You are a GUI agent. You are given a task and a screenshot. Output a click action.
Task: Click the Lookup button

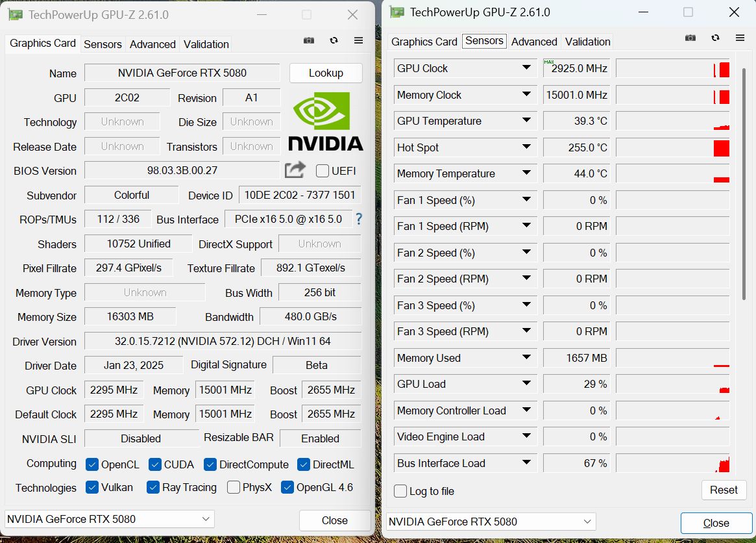tap(326, 73)
